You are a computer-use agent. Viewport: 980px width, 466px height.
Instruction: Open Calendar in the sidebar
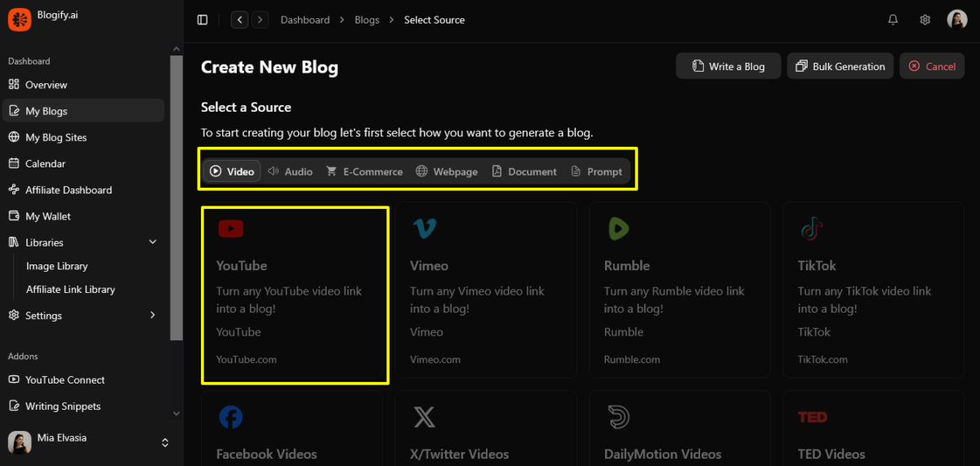click(82, 163)
